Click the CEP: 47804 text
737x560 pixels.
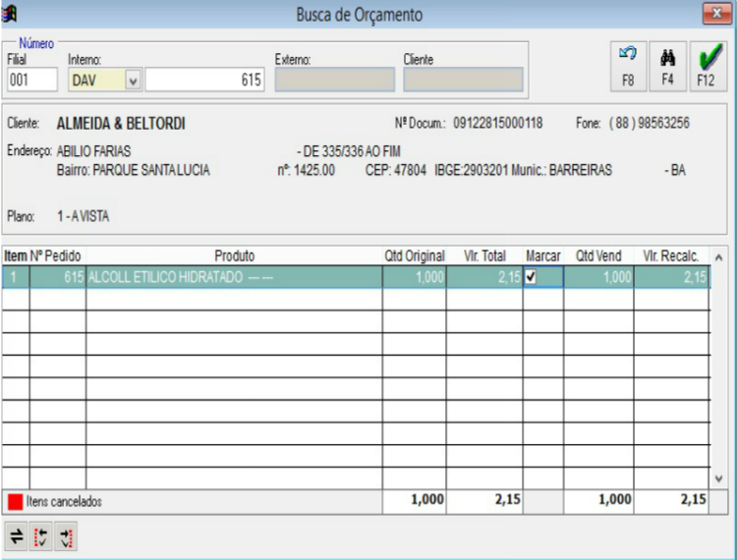tap(396, 170)
